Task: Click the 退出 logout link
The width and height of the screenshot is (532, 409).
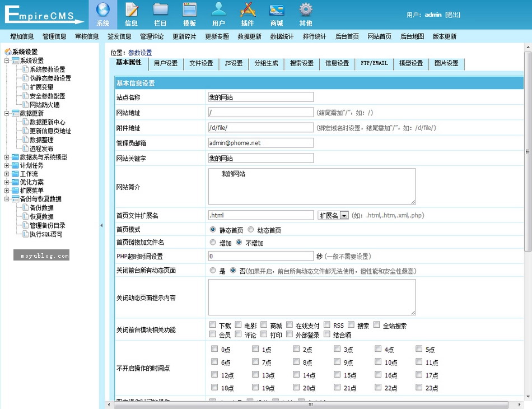Action: point(453,15)
